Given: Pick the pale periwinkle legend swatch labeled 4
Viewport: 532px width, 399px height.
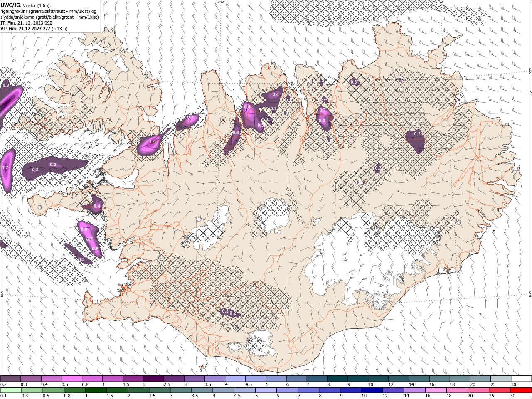Looking at the screenshot, I should point(234,379).
